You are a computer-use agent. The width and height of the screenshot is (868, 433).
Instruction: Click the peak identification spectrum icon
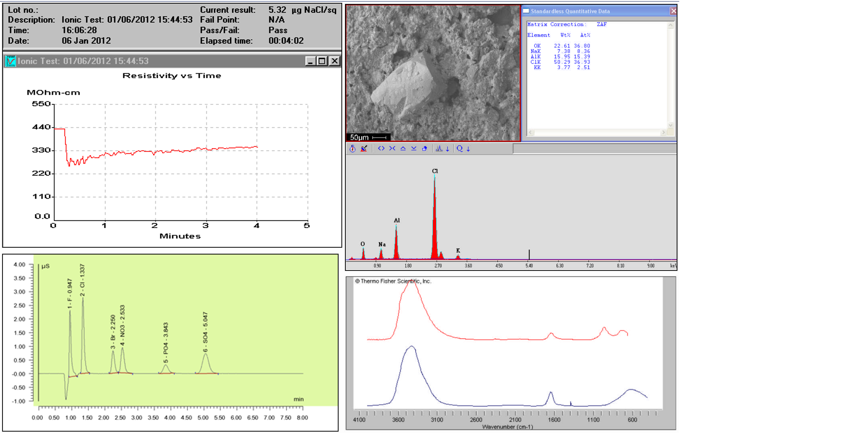[439, 148]
